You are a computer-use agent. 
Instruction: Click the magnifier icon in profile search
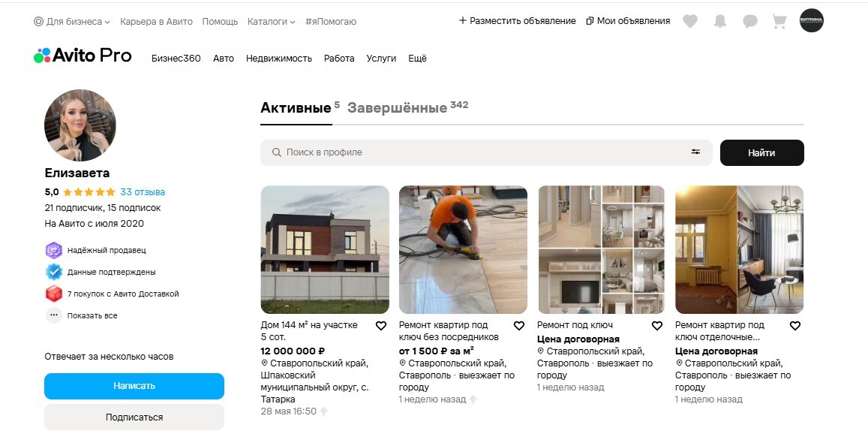(276, 152)
